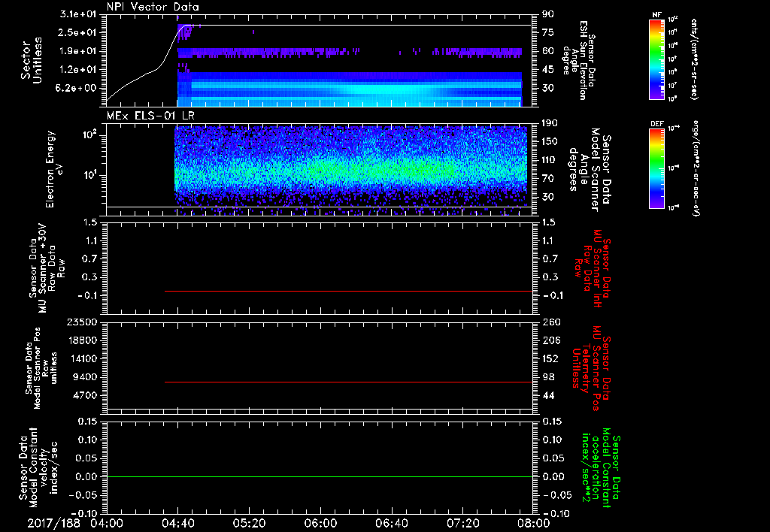Click the '110' scanner angle tick value
The width and height of the screenshot is (770, 532).
coord(550,160)
